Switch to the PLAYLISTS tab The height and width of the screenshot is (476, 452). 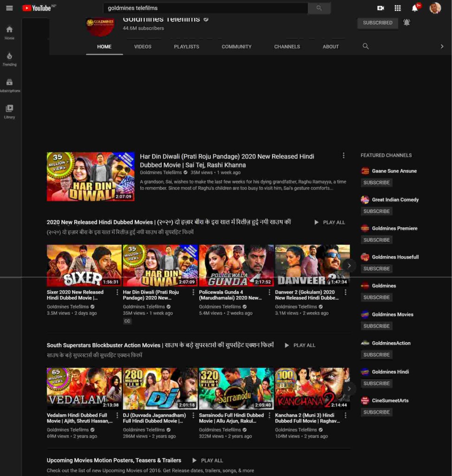tap(187, 46)
